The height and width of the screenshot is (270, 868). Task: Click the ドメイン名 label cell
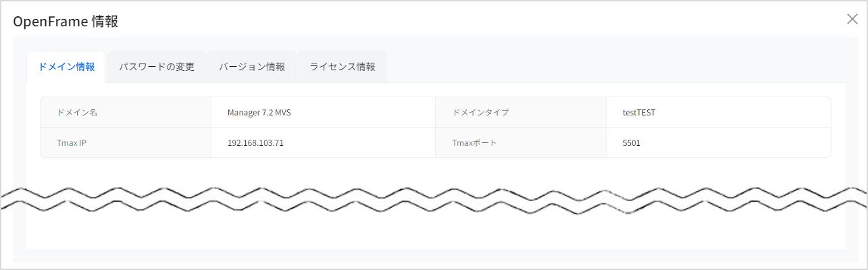click(78, 112)
